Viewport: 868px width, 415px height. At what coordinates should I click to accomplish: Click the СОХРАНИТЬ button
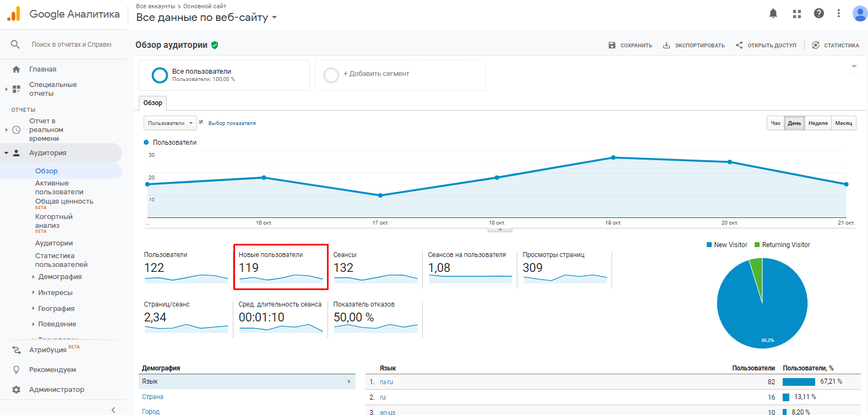(630, 45)
